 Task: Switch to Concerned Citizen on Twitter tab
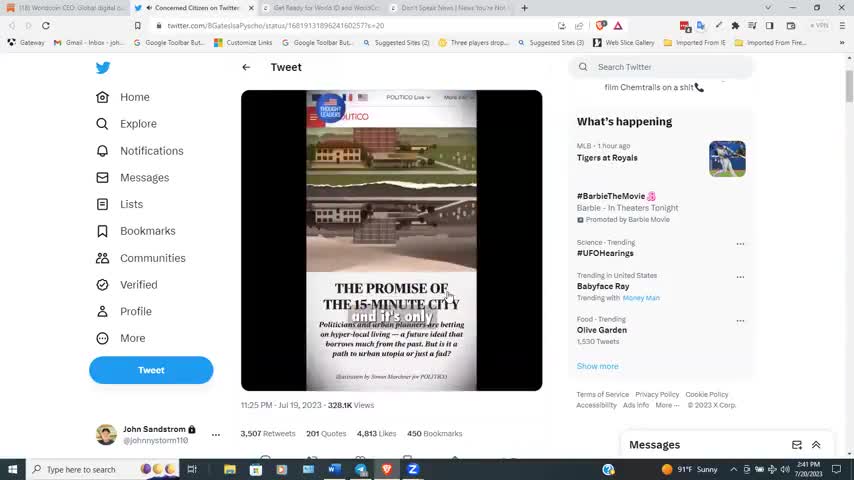[191, 8]
